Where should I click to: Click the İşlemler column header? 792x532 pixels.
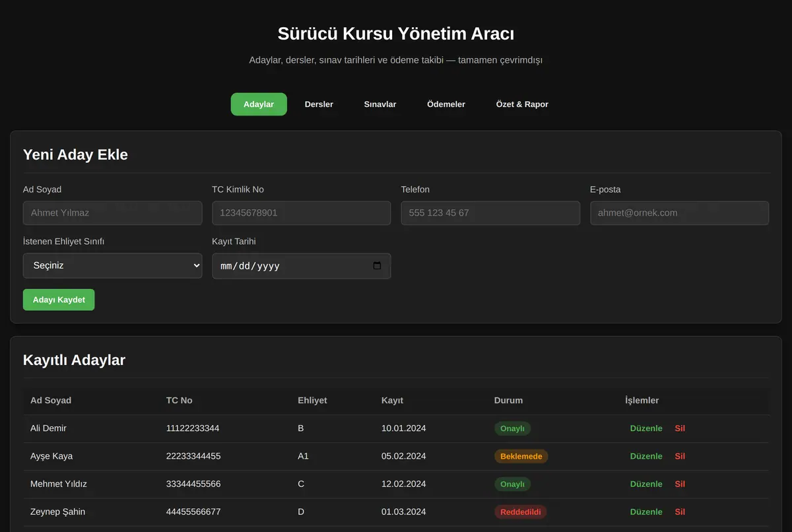(x=642, y=401)
